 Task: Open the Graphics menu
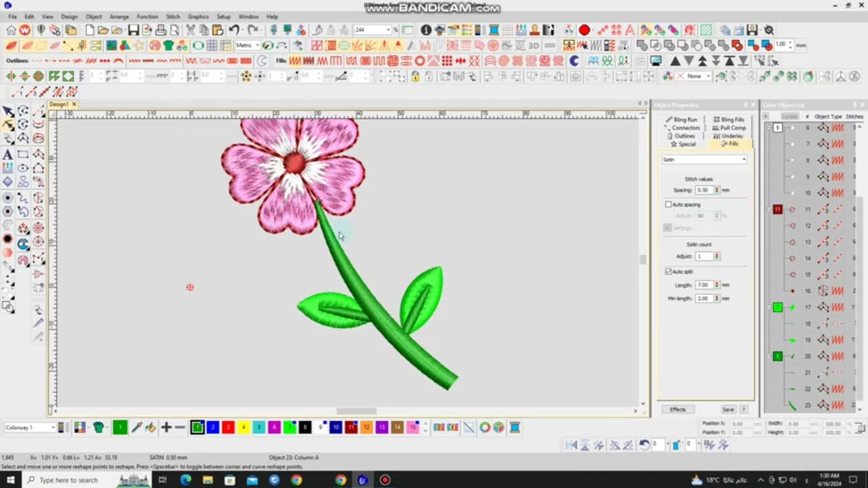click(x=198, y=16)
